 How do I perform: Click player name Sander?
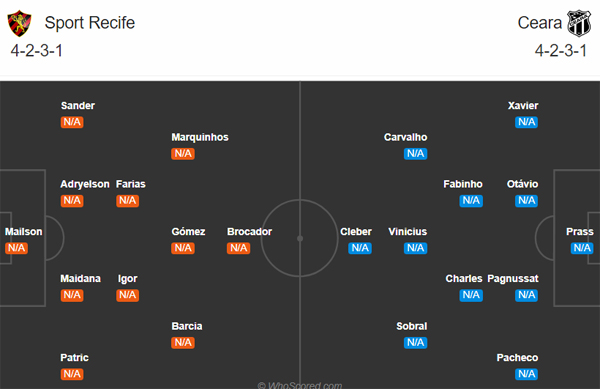tap(78, 106)
